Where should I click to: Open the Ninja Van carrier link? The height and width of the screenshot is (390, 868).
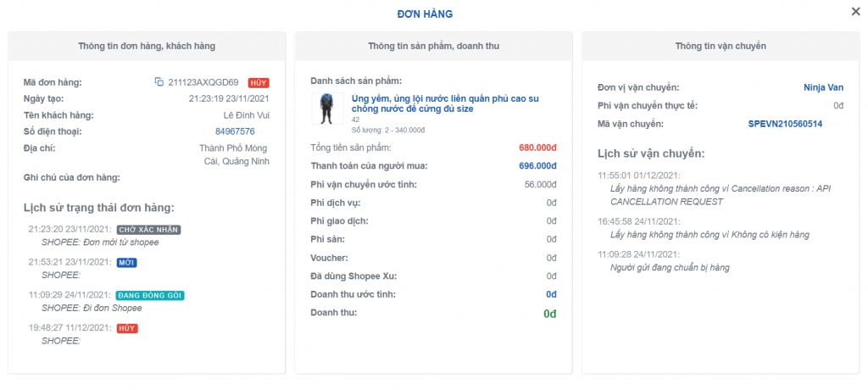[x=823, y=87]
